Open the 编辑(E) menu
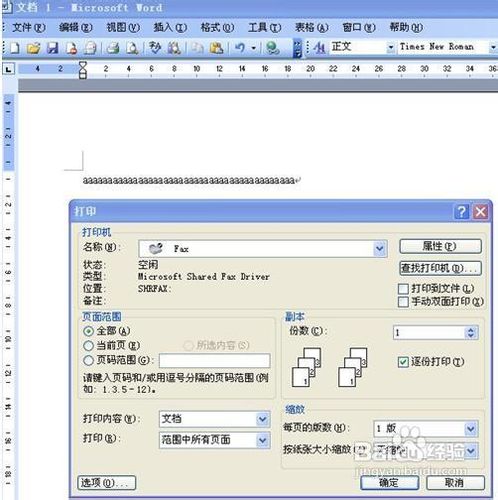 (x=75, y=27)
